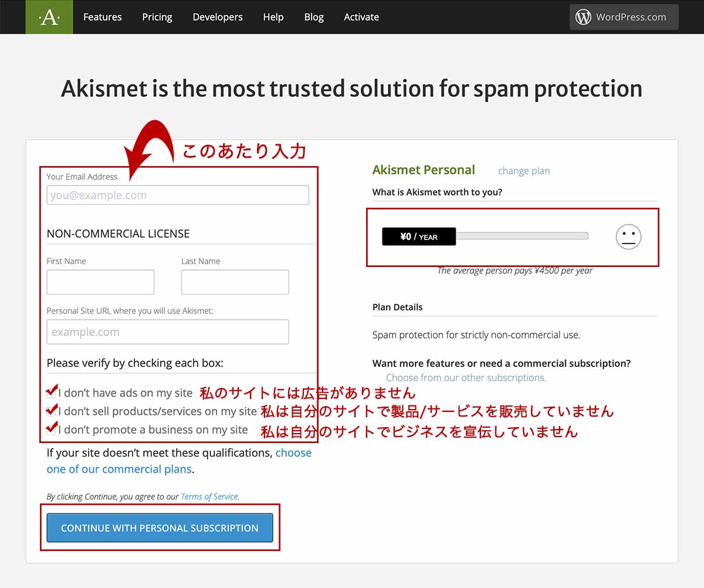Go to the Pricing page
Image resolution: width=704 pixels, height=588 pixels.
pos(157,17)
